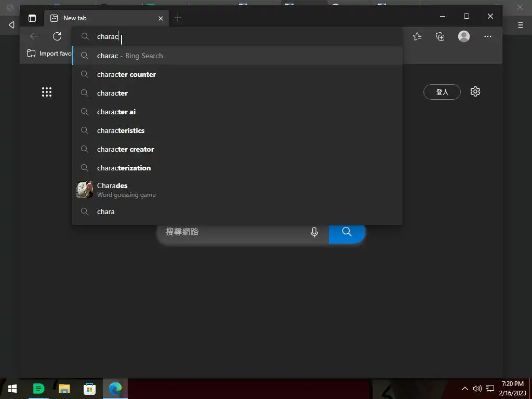Open the clock showing 7:20 PM
This screenshot has height=399, width=532.
pos(512,389)
